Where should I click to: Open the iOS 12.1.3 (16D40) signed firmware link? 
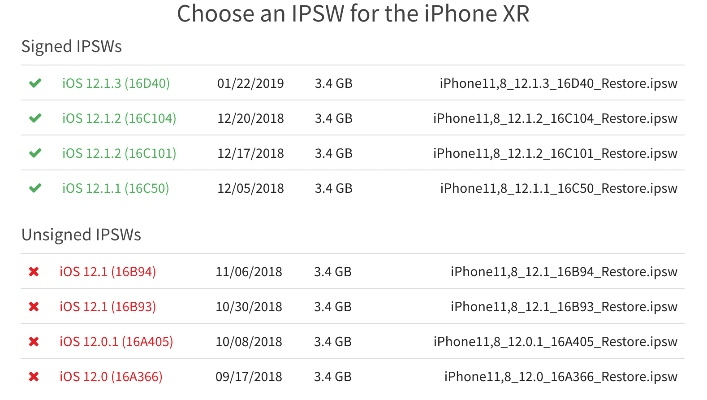tap(116, 83)
